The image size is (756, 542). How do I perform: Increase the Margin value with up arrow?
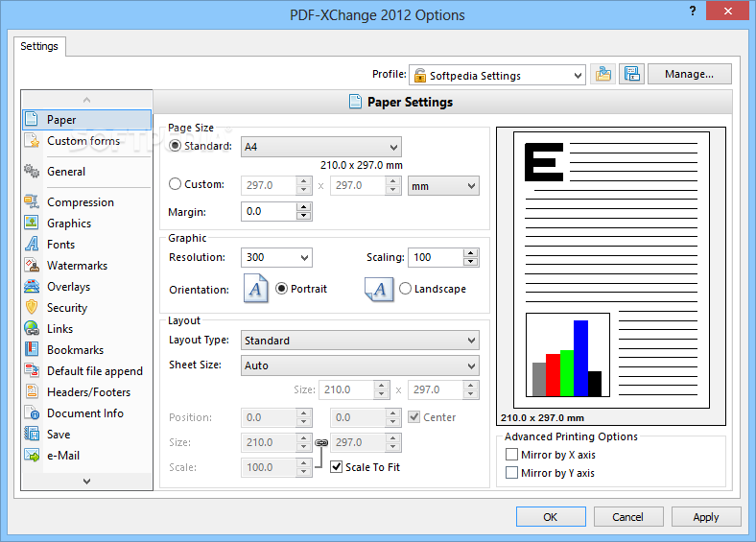tap(303, 207)
